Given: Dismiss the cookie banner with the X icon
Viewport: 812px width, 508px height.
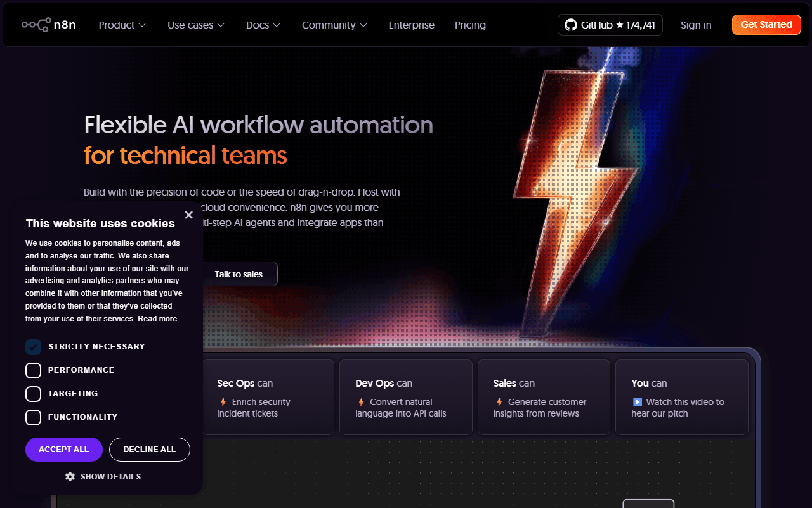Looking at the screenshot, I should coord(188,215).
